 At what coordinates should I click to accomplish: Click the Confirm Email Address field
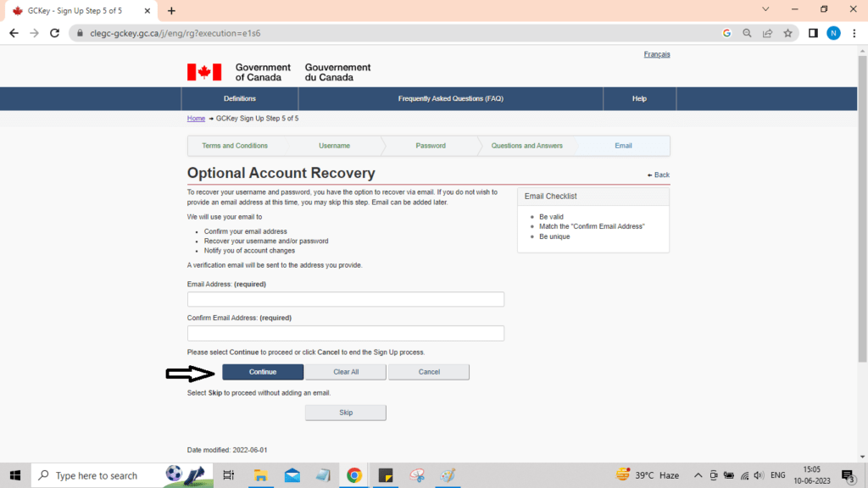tap(345, 333)
